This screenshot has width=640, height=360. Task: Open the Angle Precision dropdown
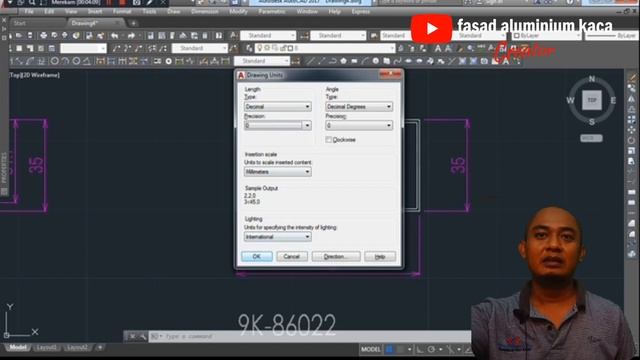(359, 125)
